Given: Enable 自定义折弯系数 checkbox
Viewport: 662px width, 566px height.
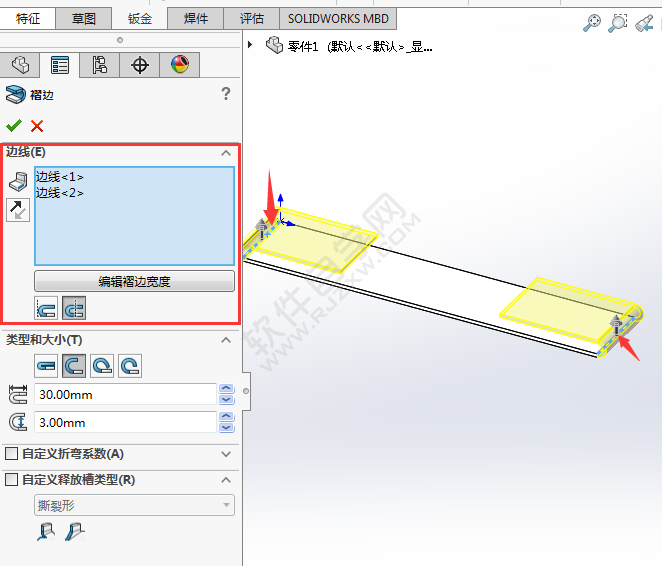Looking at the screenshot, I should click(x=11, y=454).
